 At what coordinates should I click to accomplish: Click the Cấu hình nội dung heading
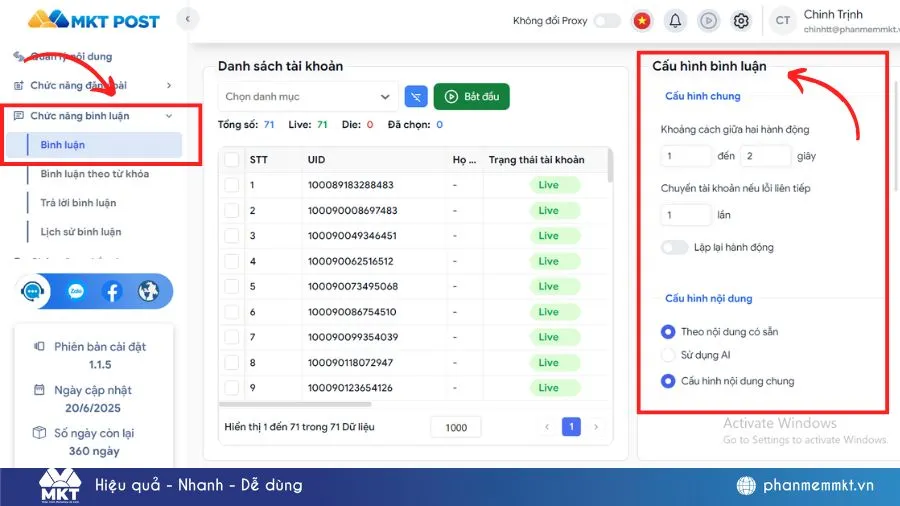708,298
